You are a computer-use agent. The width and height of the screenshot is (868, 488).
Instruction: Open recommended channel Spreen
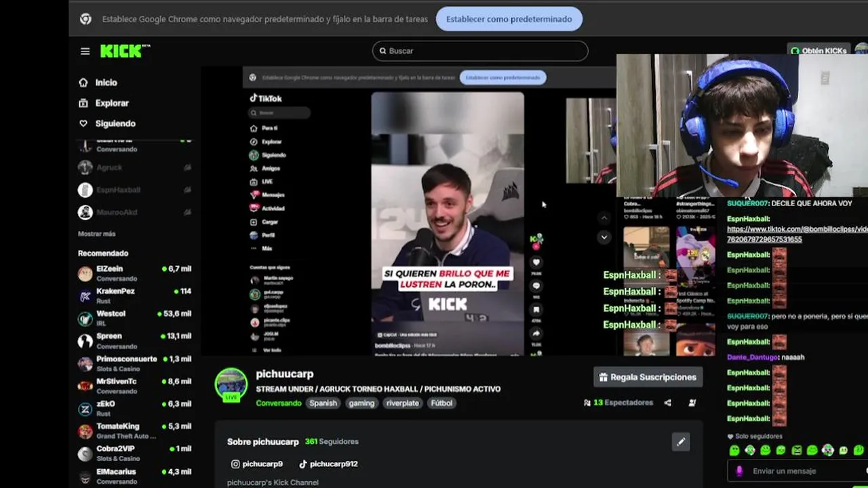(135, 341)
